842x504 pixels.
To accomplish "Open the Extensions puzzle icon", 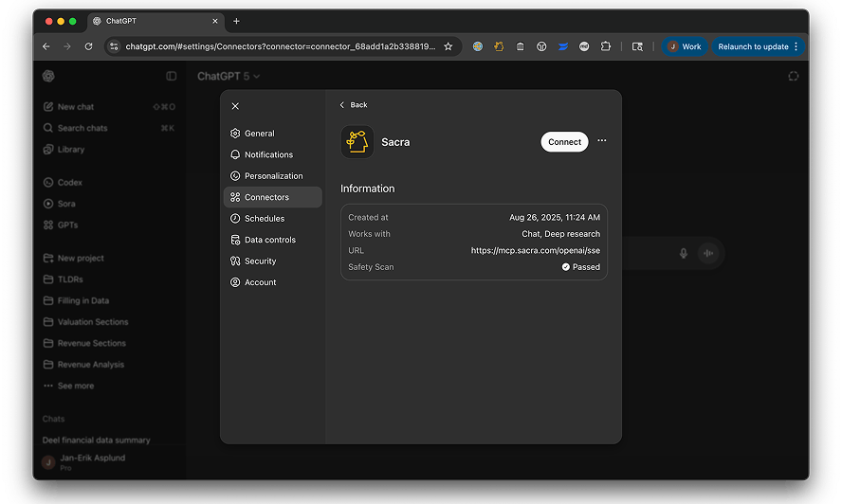I will [x=606, y=46].
